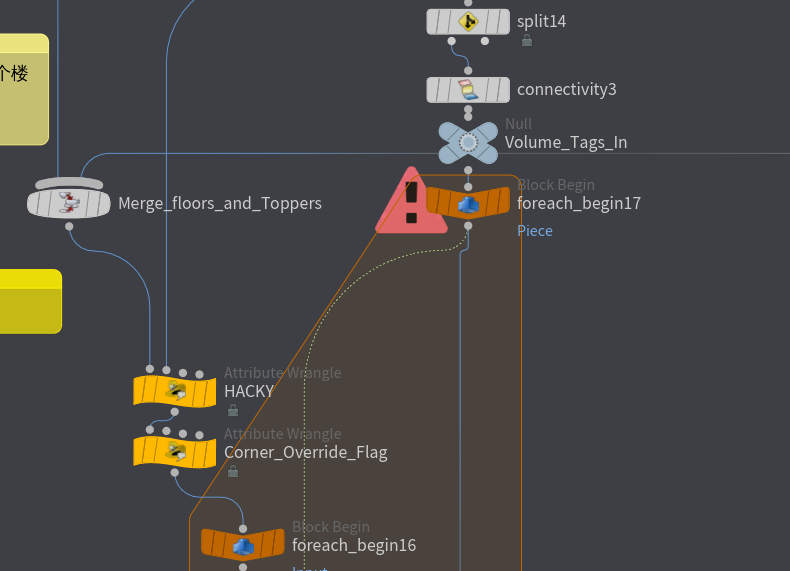Select the Volume_Tags_In null node
This screenshot has height=571, width=790.
coord(468,142)
